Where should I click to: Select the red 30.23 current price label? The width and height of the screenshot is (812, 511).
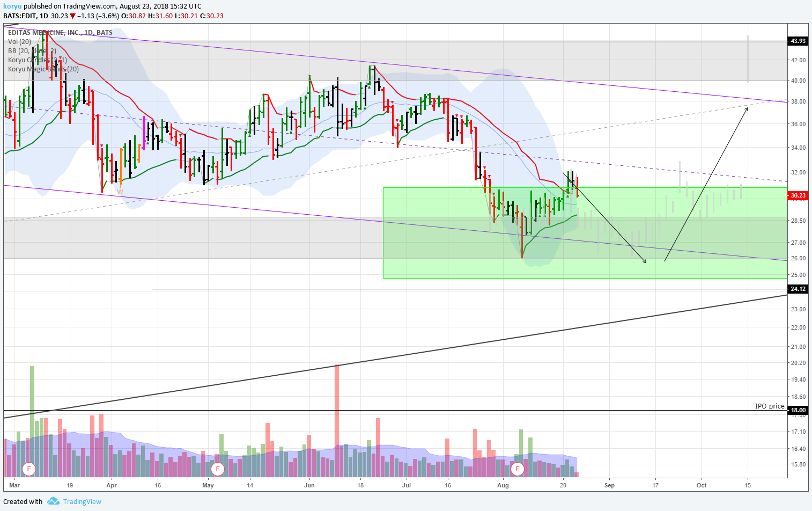[x=798, y=195]
